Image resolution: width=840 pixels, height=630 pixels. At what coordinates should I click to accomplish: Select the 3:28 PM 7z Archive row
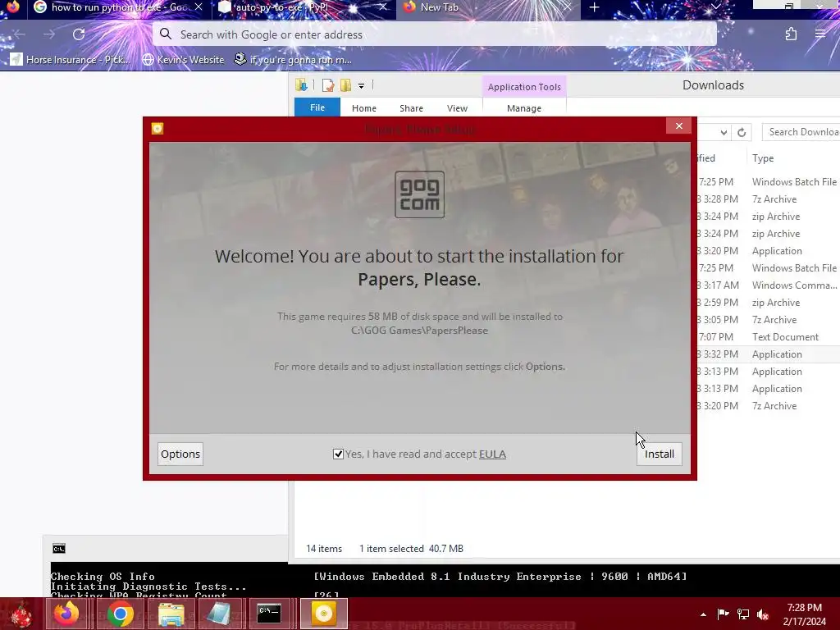tap(768, 199)
